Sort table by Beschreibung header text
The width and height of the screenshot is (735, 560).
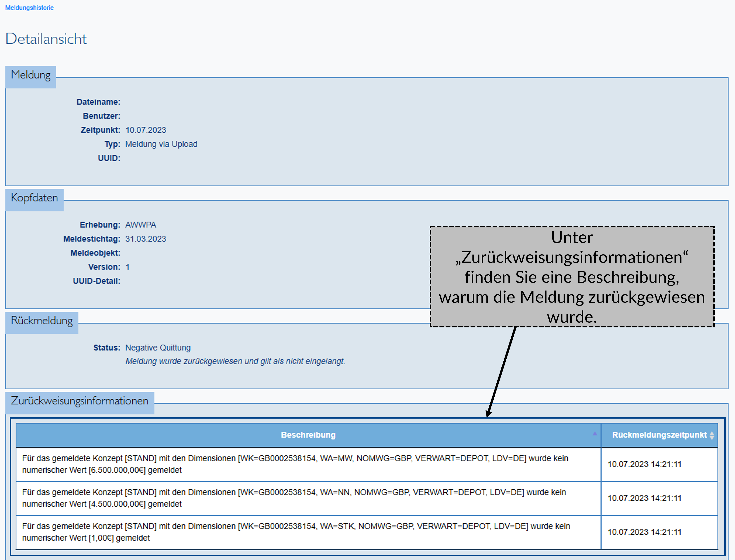(308, 435)
